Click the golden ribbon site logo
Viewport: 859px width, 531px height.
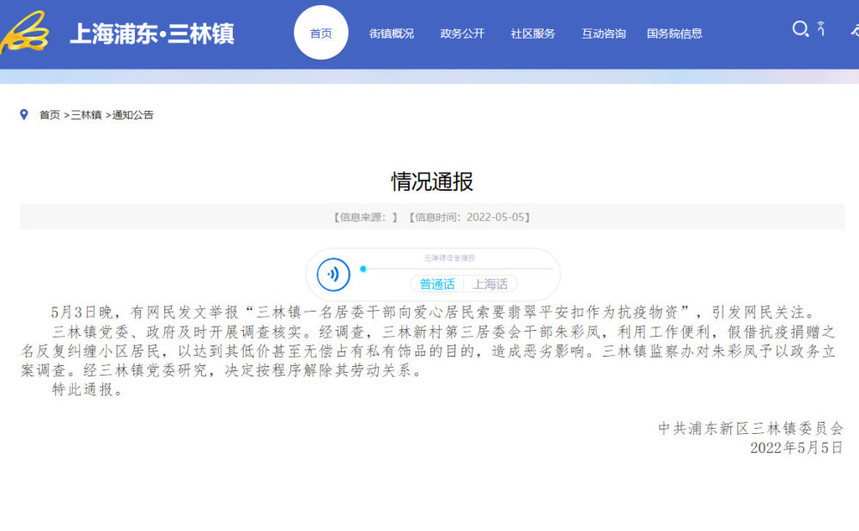coord(25,32)
